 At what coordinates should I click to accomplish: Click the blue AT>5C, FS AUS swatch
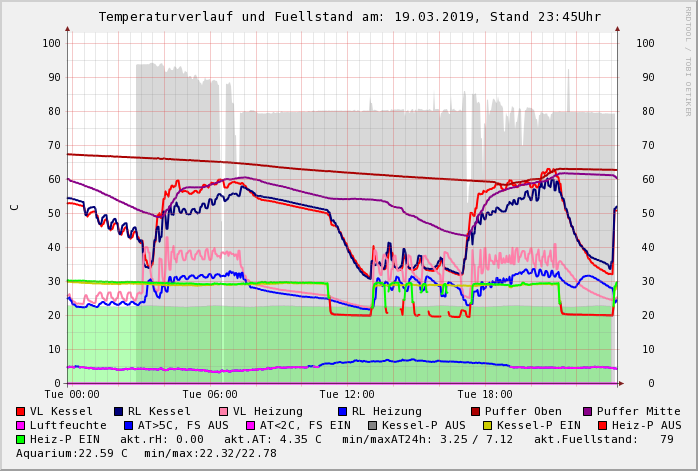[128, 426]
